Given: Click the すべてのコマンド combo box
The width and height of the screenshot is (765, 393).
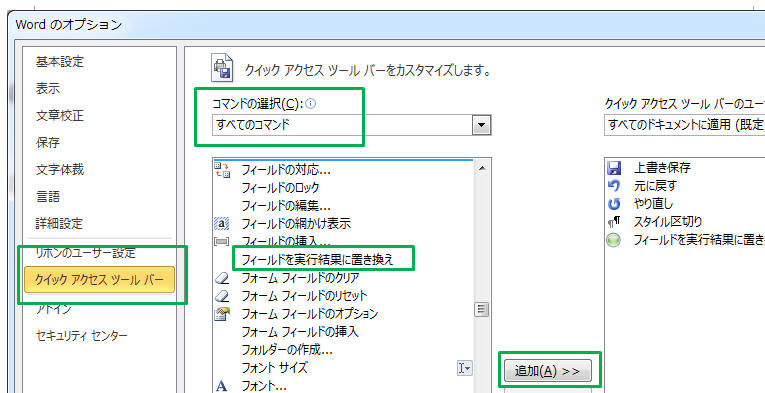Looking at the screenshot, I should coord(351,125).
